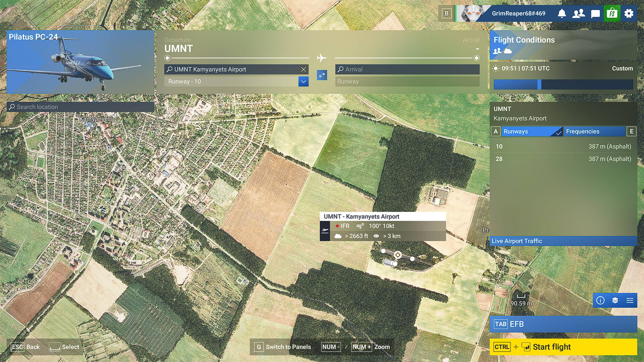Click the Arrival airport search field
The height and width of the screenshot is (362, 644).
point(408,69)
